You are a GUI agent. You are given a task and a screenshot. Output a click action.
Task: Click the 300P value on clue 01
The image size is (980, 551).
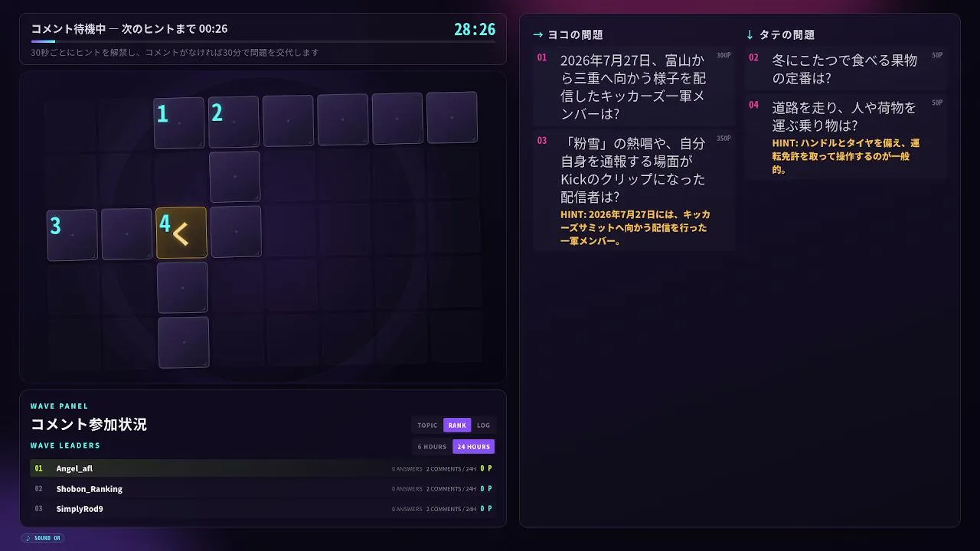coord(724,55)
